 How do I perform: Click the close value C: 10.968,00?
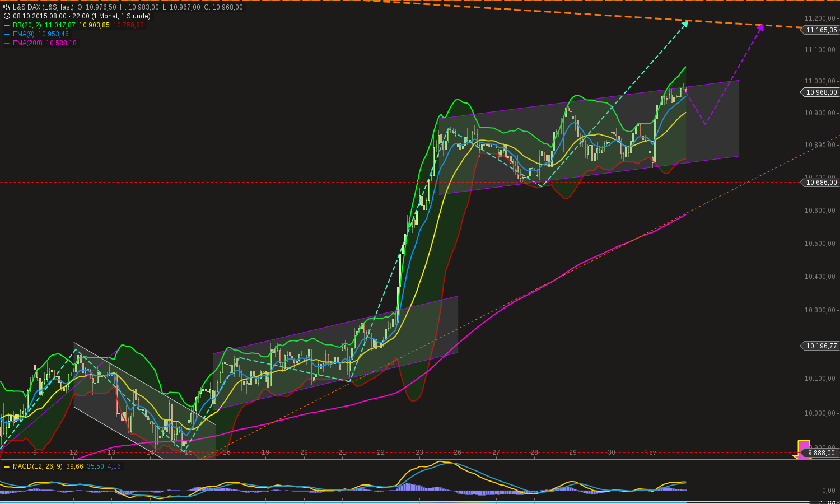[x=223, y=7]
